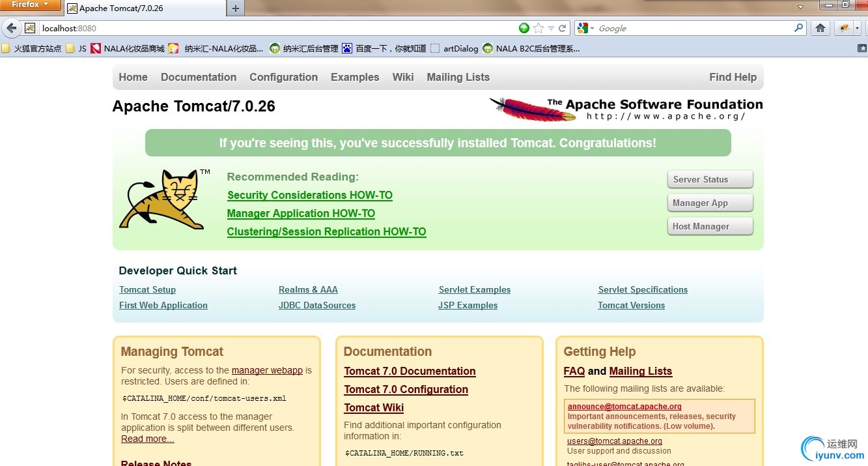Open the 纳米汇-NALA化妆品 bookmark

[x=216, y=48]
